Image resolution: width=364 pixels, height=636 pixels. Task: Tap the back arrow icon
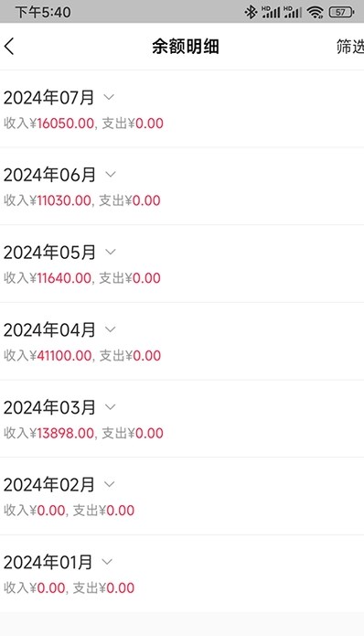click(x=9, y=47)
